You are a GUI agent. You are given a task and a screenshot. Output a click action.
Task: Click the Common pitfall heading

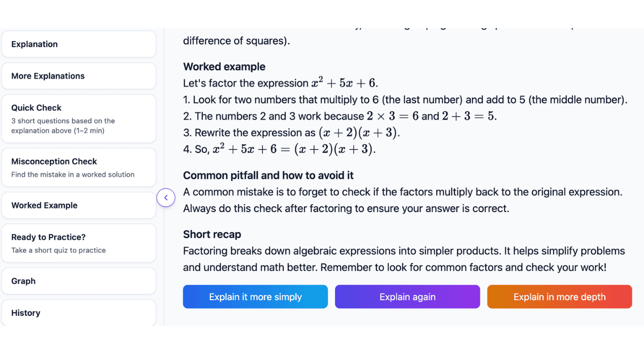tap(268, 175)
